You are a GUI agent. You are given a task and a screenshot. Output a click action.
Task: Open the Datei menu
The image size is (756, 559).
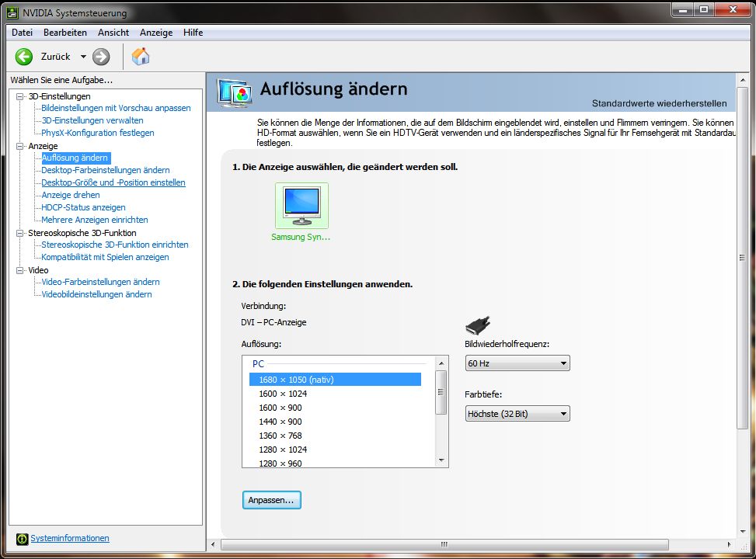[23, 33]
